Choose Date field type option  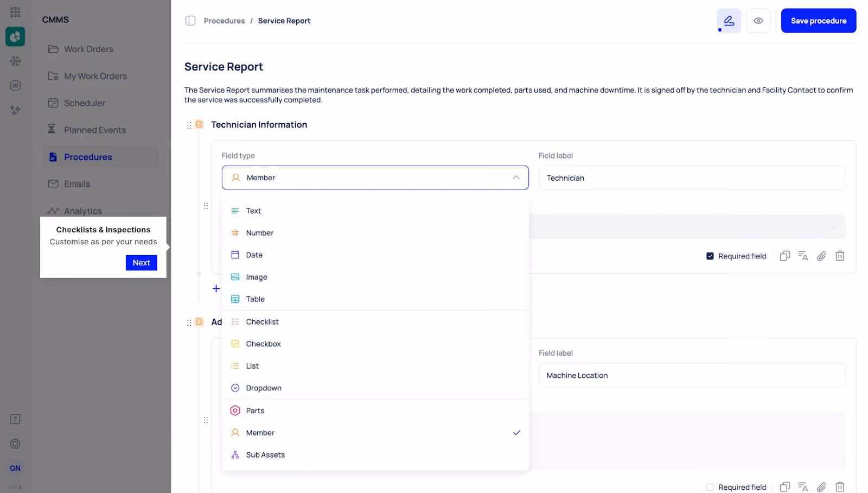tap(375, 255)
